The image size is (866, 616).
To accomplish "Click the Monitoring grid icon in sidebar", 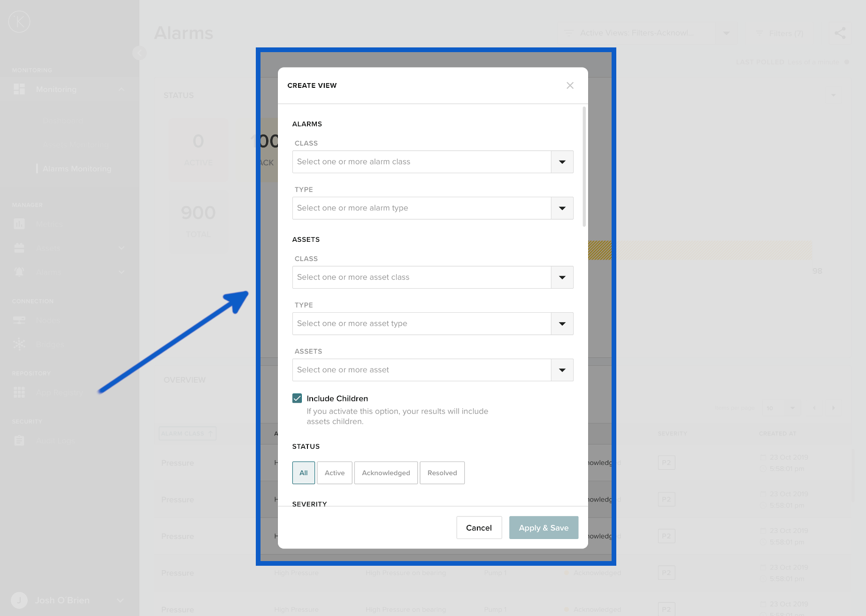I will pyautogui.click(x=19, y=89).
